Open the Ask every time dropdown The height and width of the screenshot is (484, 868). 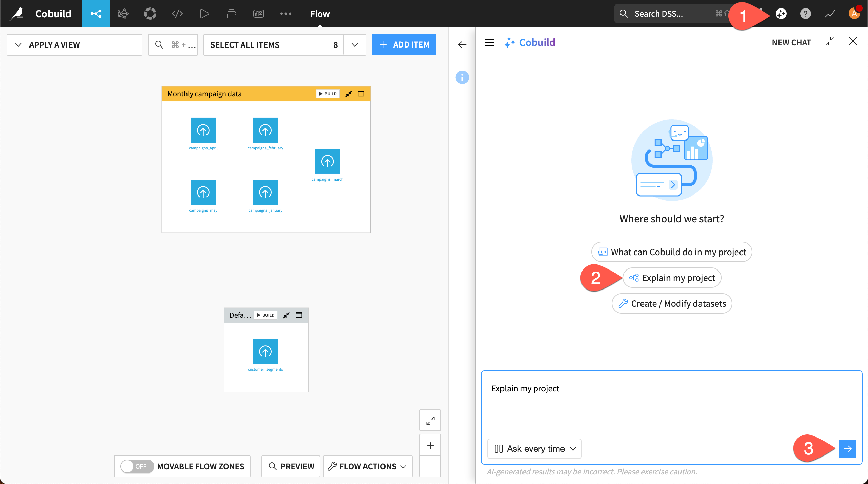click(x=534, y=449)
